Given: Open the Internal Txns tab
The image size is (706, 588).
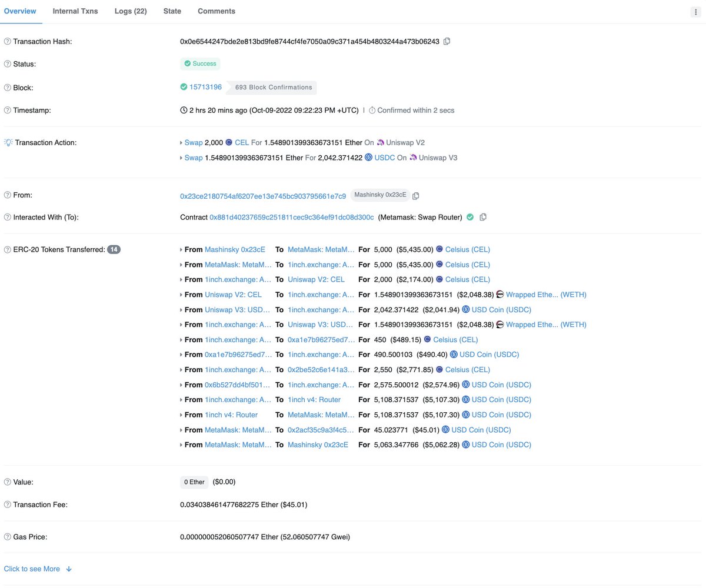Looking at the screenshot, I should 75,11.
